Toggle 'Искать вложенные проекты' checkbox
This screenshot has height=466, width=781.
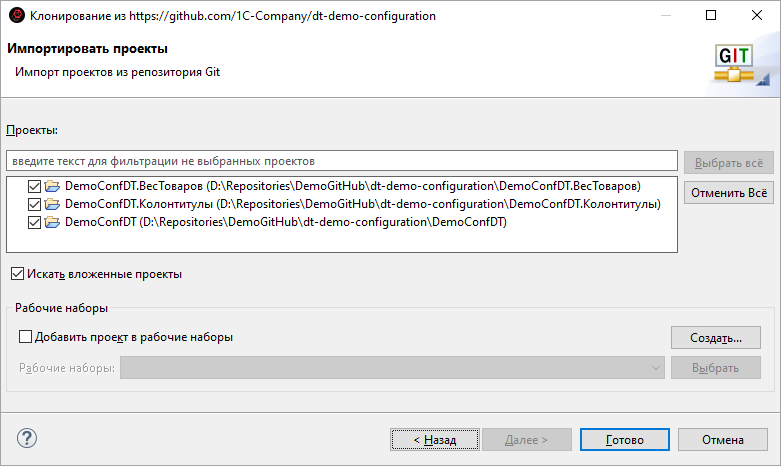click(17, 273)
